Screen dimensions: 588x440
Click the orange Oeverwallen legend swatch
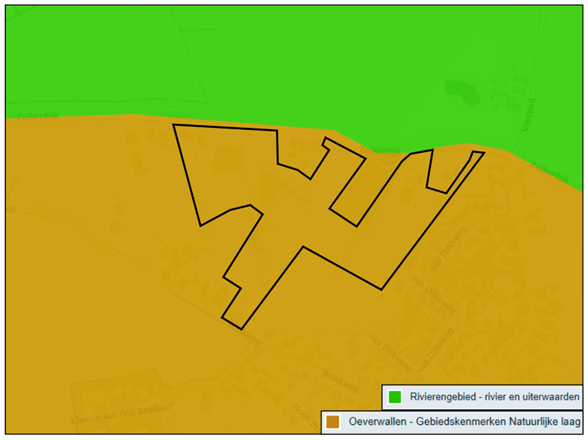pos(333,422)
